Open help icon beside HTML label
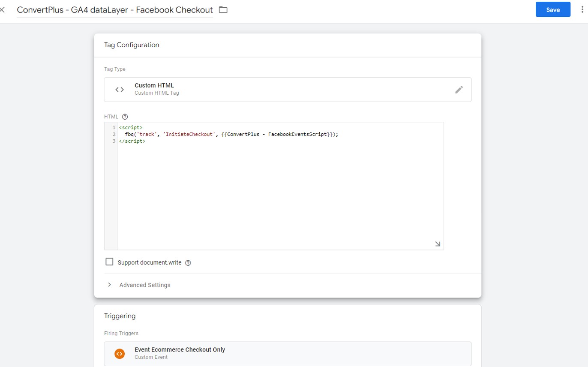The image size is (588, 367). [125, 117]
